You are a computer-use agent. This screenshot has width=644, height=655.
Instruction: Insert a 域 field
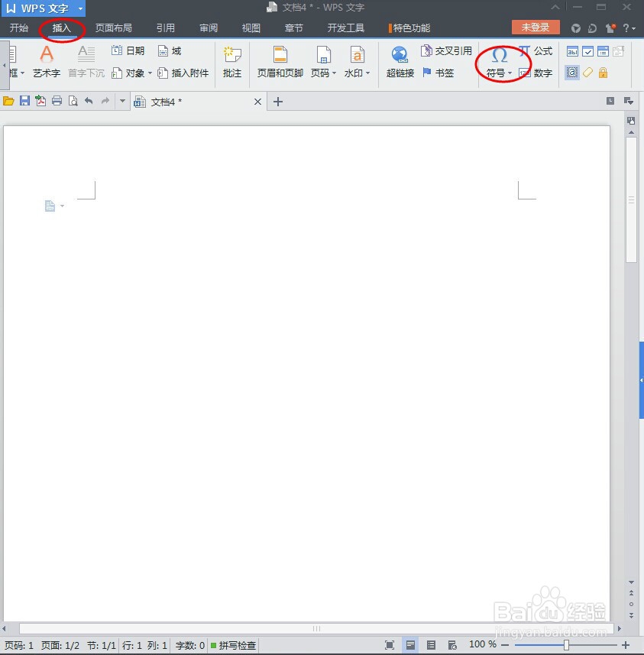pyautogui.click(x=170, y=51)
